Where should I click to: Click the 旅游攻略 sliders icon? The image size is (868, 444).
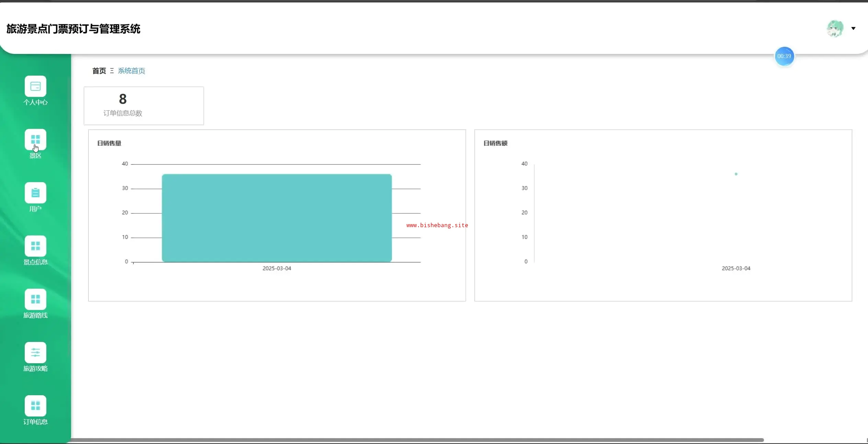(35, 353)
